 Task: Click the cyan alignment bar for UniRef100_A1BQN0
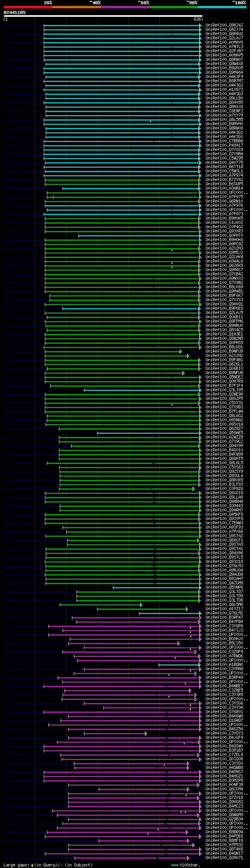[180, 665]
